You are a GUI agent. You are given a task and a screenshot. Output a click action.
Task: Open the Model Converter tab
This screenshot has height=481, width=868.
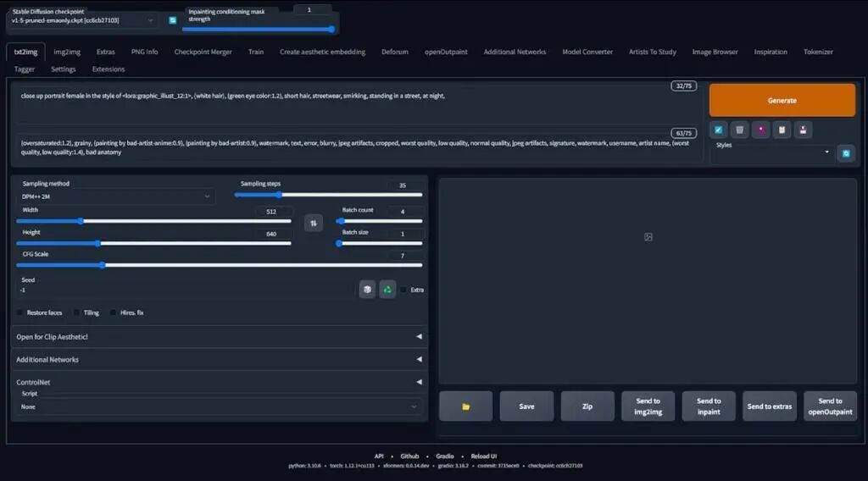587,52
